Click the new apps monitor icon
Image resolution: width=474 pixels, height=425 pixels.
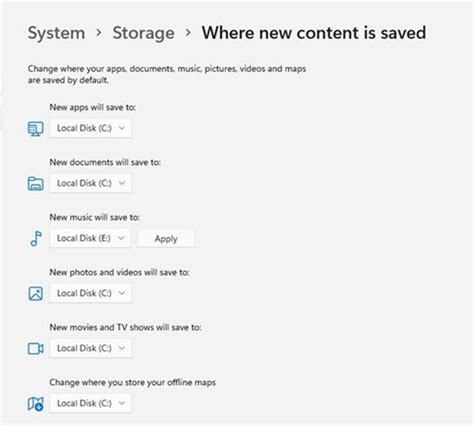pyautogui.click(x=35, y=129)
